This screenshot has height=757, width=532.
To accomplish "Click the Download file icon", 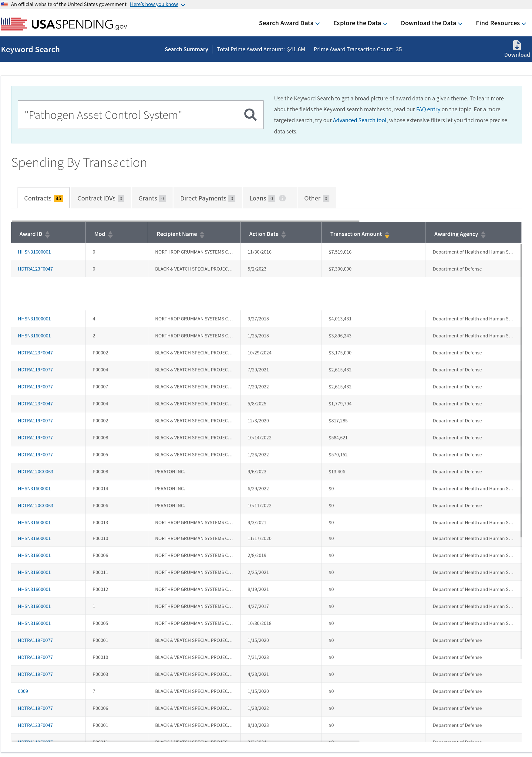I will (517, 45).
